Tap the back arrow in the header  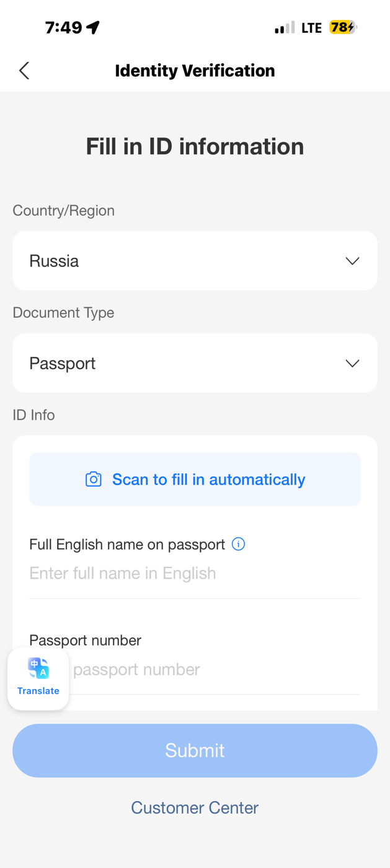click(x=24, y=71)
